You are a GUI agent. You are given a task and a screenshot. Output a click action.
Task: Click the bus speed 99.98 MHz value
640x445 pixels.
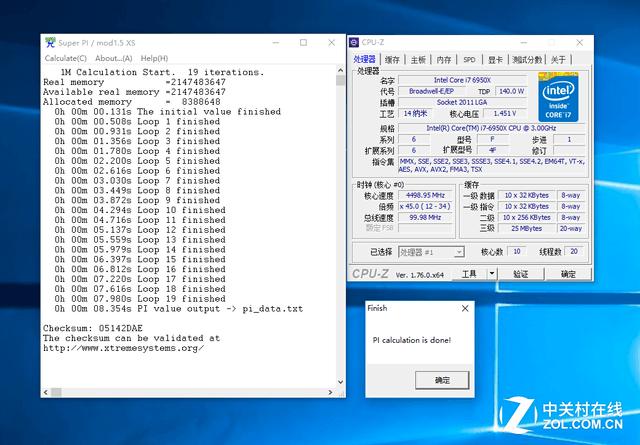[x=425, y=218]
